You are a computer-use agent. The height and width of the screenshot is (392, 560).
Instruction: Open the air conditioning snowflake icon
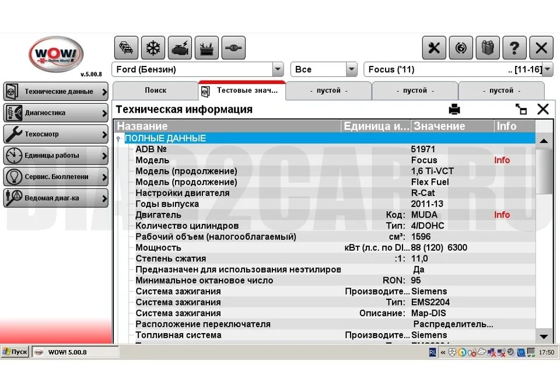tap(153, 48)
